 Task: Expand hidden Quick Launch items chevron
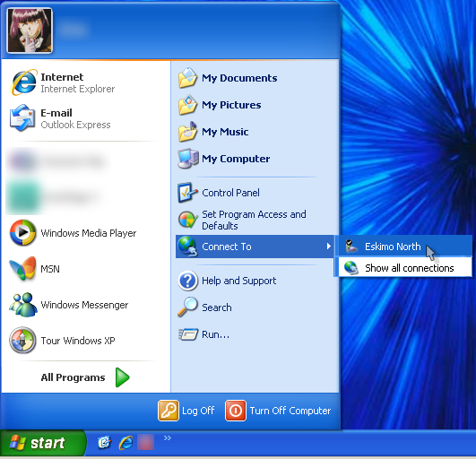click(168, 437)
